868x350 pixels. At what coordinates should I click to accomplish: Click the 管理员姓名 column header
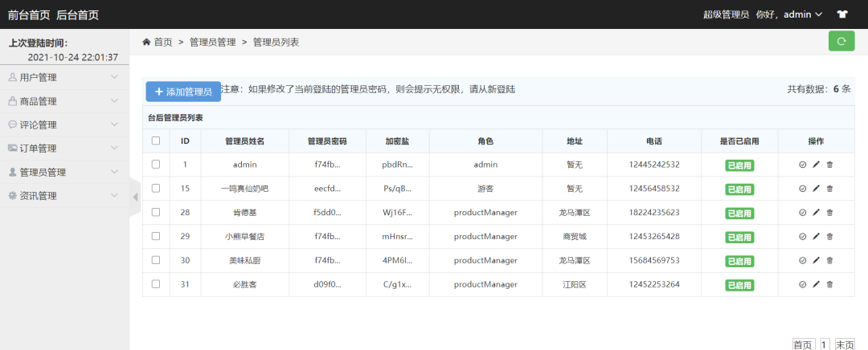tap(244, 141)
